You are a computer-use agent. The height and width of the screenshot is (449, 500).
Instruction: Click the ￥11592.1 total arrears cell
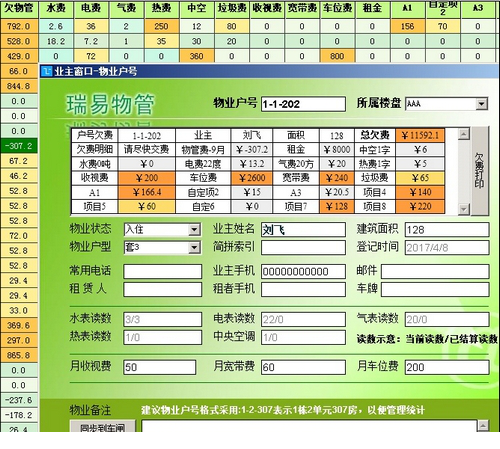(420, 135)
